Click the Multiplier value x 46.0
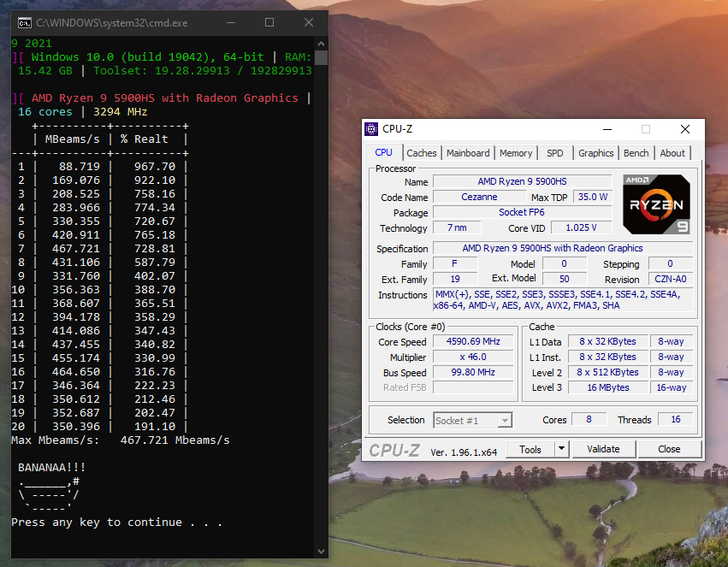 473,357
